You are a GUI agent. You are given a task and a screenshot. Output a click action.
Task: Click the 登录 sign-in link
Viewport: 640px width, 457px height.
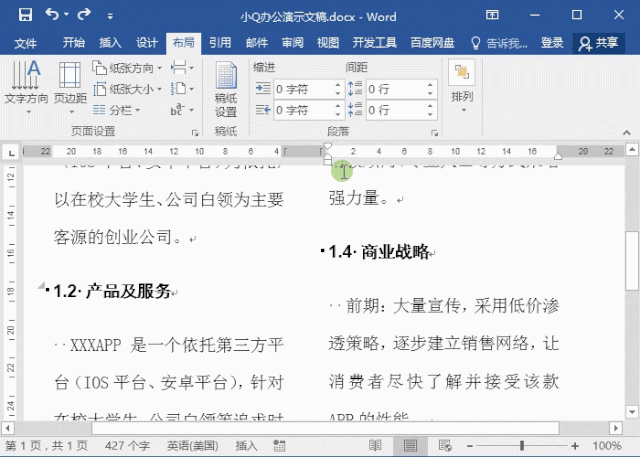click(552, 43)
